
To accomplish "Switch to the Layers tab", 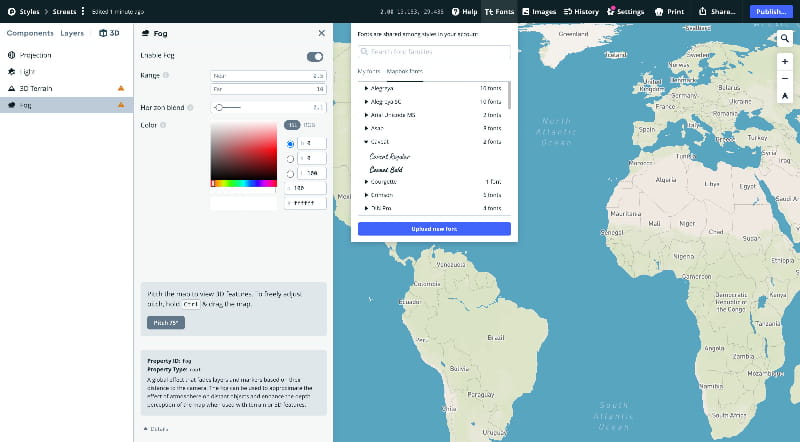I will (x=72, y=33).
